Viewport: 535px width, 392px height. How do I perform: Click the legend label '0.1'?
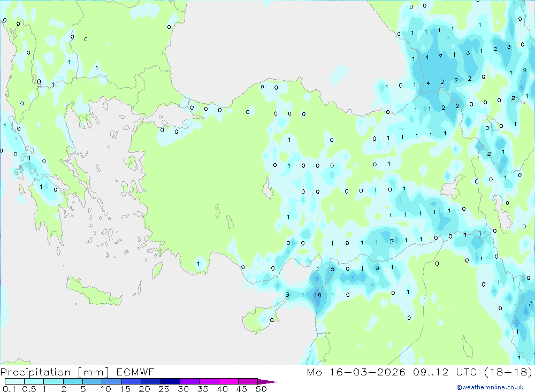pyautogui.click(x=9, y=389)
